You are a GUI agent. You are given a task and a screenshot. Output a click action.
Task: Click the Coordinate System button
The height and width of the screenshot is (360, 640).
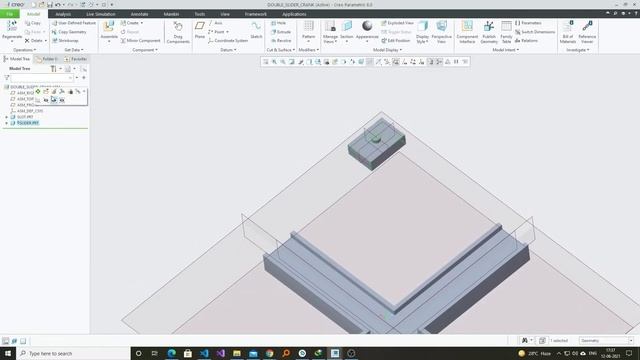tap(228, 41)
